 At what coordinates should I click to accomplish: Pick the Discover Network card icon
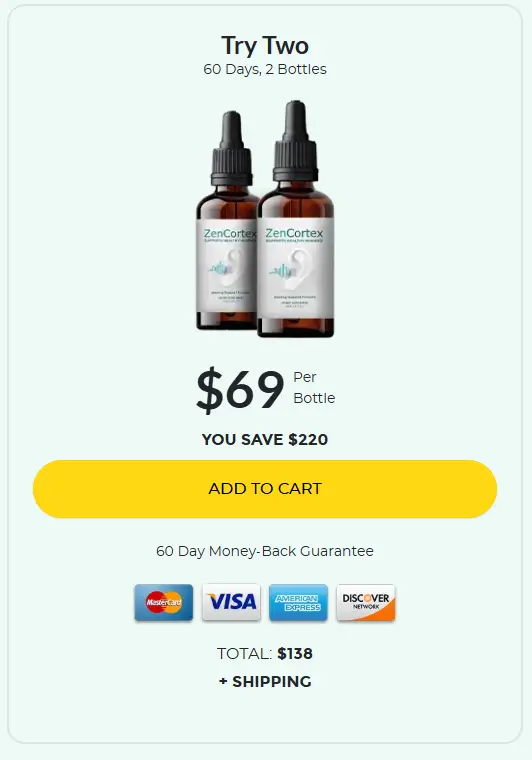(366, 602)
